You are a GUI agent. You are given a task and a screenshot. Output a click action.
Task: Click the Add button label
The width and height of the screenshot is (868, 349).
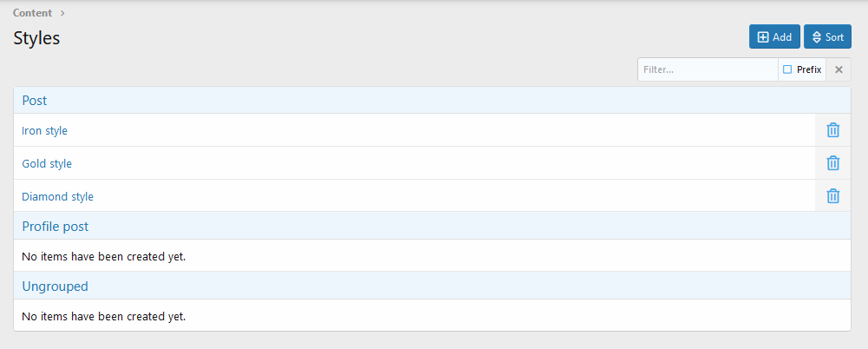pyautogui.click(x=782, y=37)
